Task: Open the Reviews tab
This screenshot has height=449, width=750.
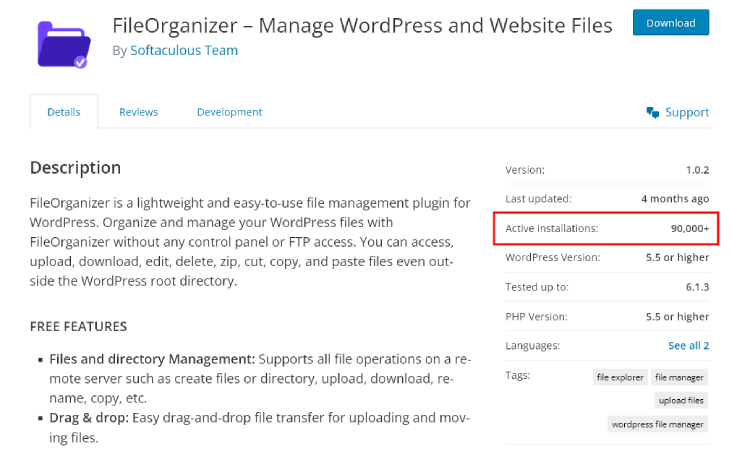Action: point(139,112)
